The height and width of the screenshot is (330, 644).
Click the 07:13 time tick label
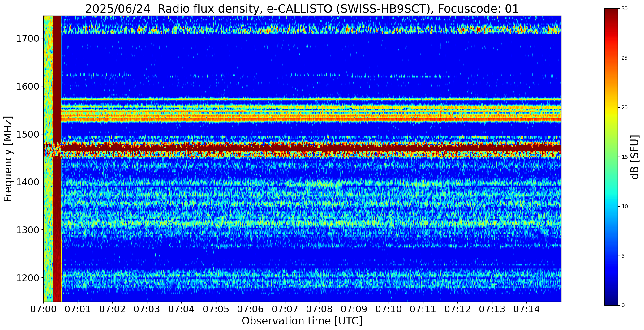click(492, 309)
